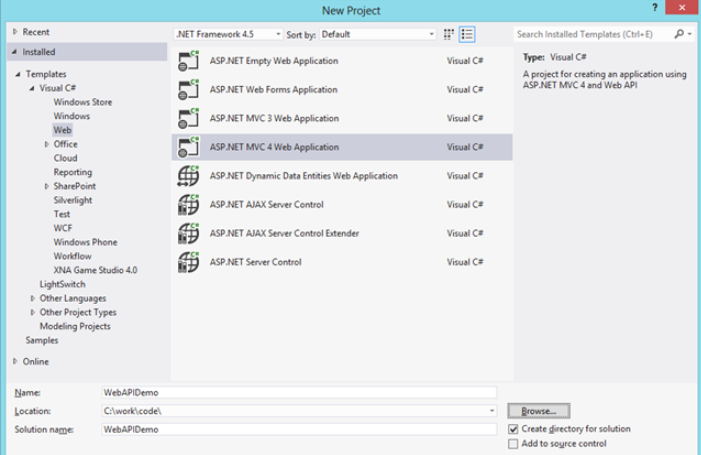Select the Modeling Projects tree item
The width and height of the screenshot is (701, 455).
point(75,326)
